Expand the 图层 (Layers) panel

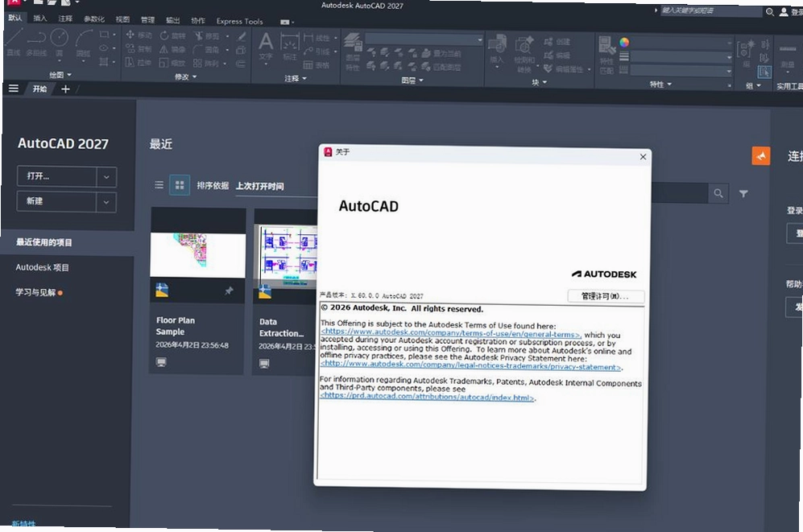tap(412, 80)
